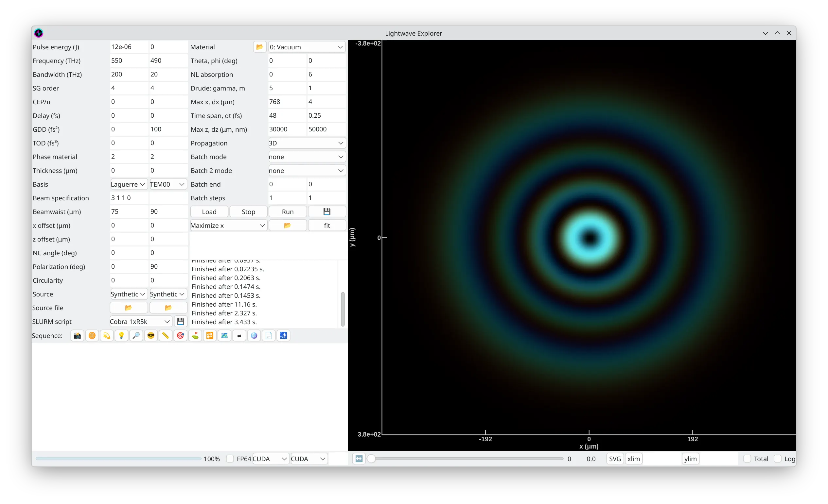Click the camera icon in Sequence row
This screenshot has width=828, height=504.
[77, 335]
